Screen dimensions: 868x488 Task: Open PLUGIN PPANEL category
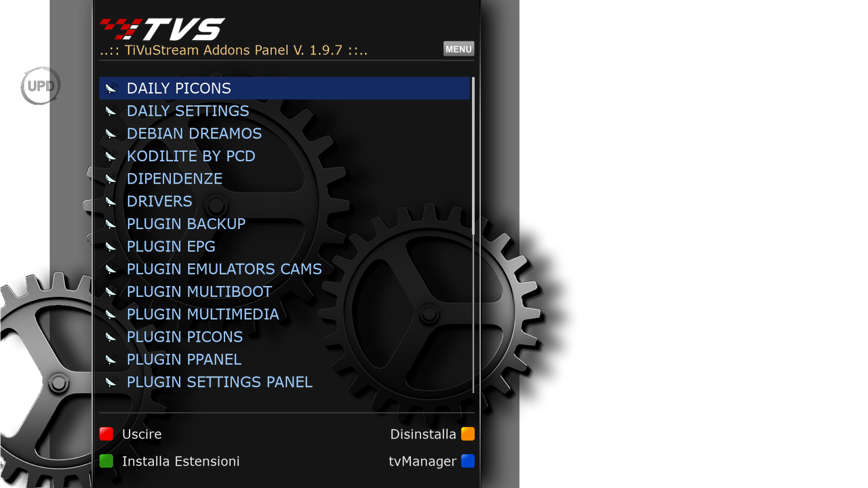click(285, 359)
